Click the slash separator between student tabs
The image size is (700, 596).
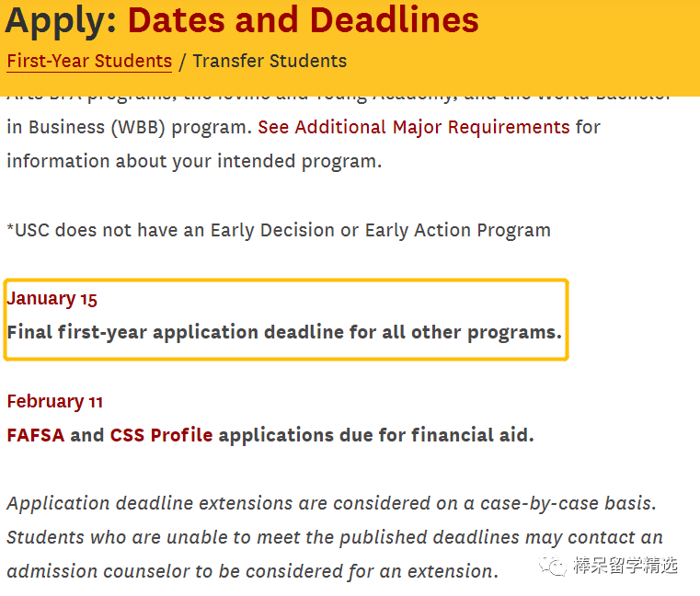182,62
